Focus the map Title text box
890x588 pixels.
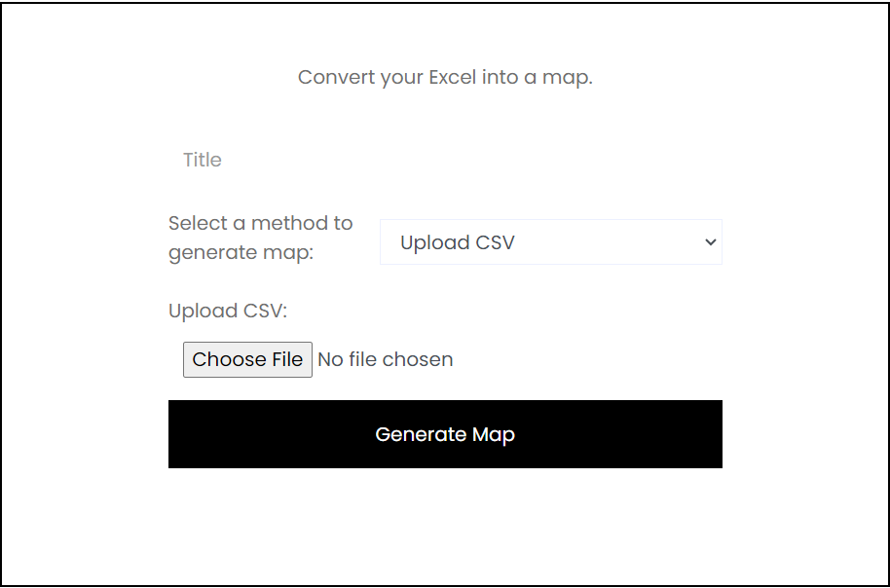click(x=445, y=160)
